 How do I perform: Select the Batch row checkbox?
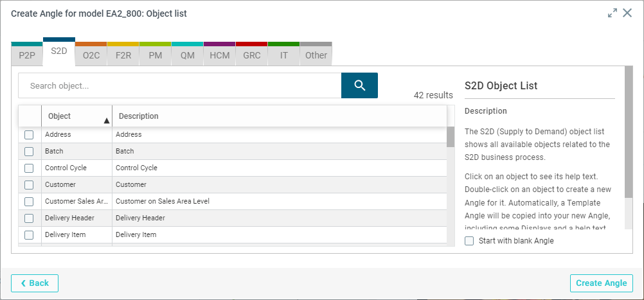coord(29,152)
